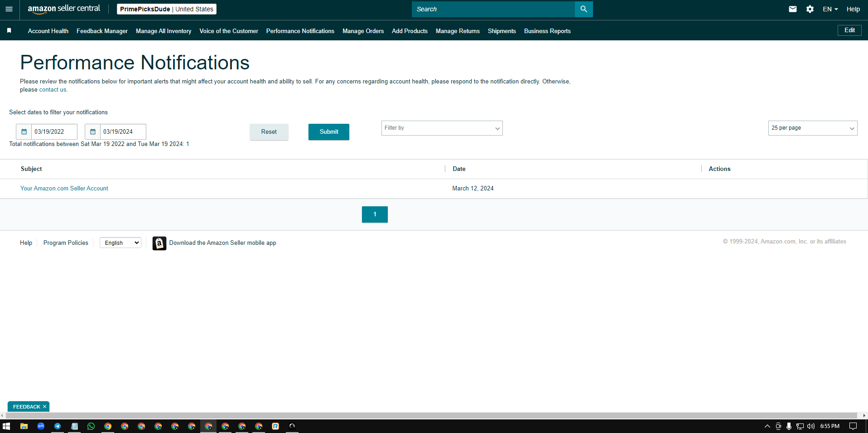Click the March 12, 2024 date cell
This screenshot has width=868, height=433.
point(473,188)
